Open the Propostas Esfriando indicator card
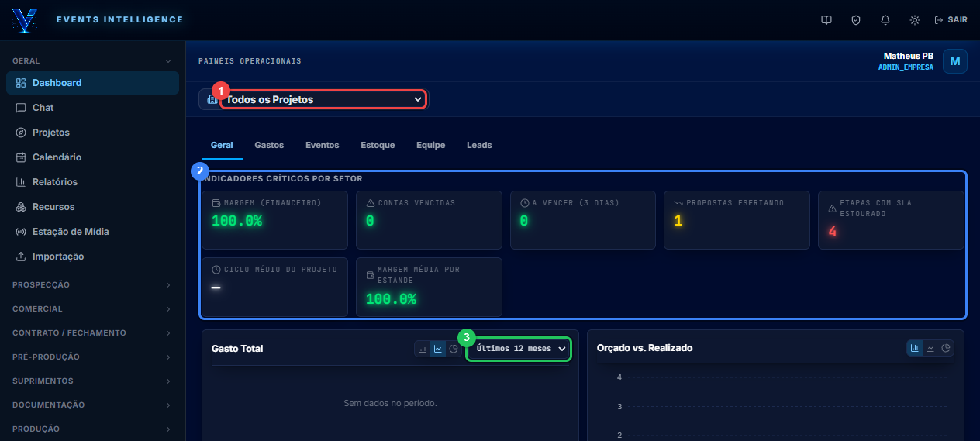The width and height of the screenshot is (980, 441). click(x=737, y=220)
